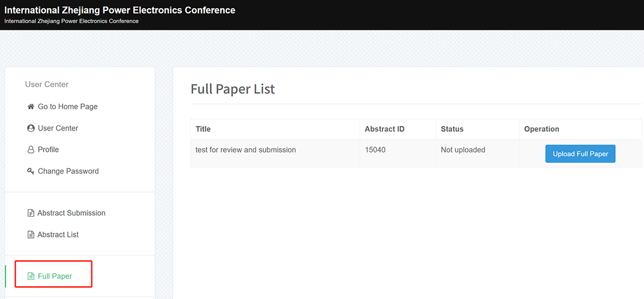This screenshot has width=644, height=299.
Task: Open the User Center menu item
Action: (x=58, y=128)
